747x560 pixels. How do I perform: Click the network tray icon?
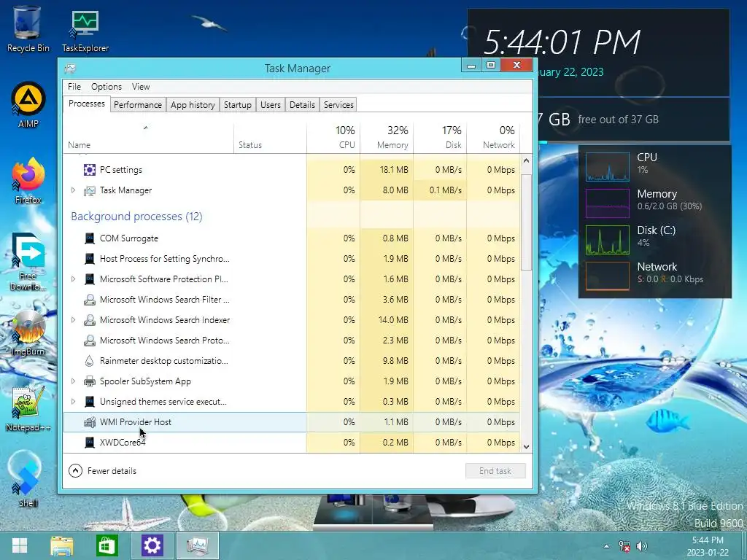(x=624, y=545)
